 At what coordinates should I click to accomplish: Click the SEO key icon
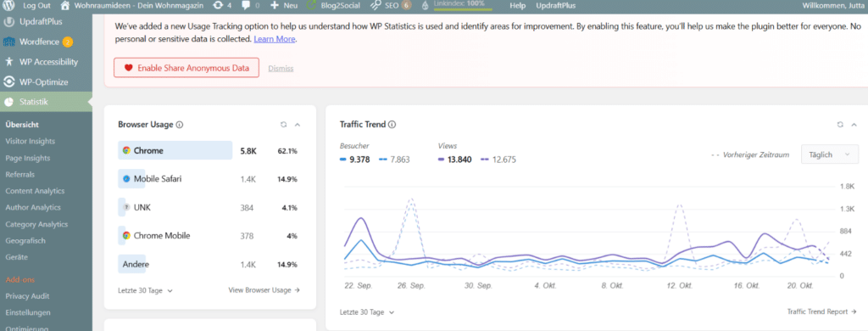pos(376,6)
